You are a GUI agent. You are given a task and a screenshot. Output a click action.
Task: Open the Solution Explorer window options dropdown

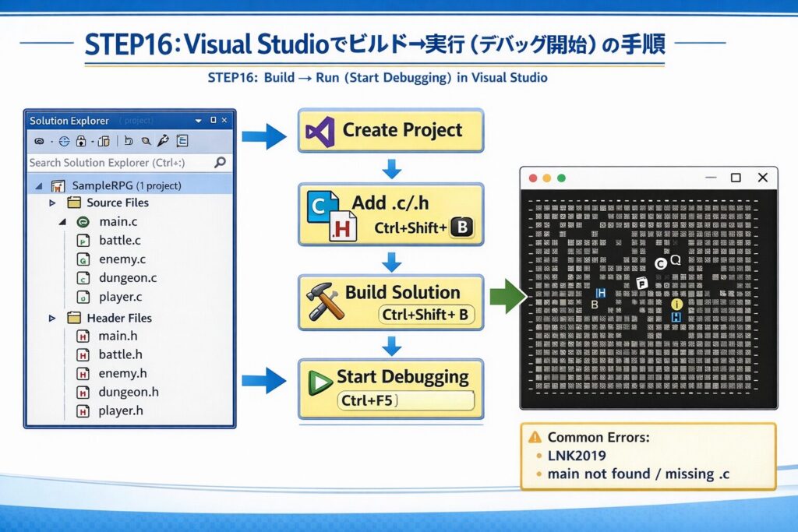[198, 121]
